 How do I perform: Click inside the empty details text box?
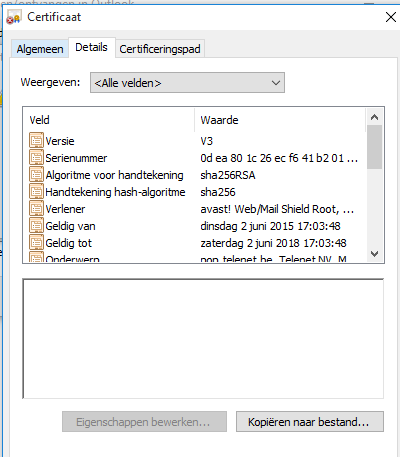(203, 339)
